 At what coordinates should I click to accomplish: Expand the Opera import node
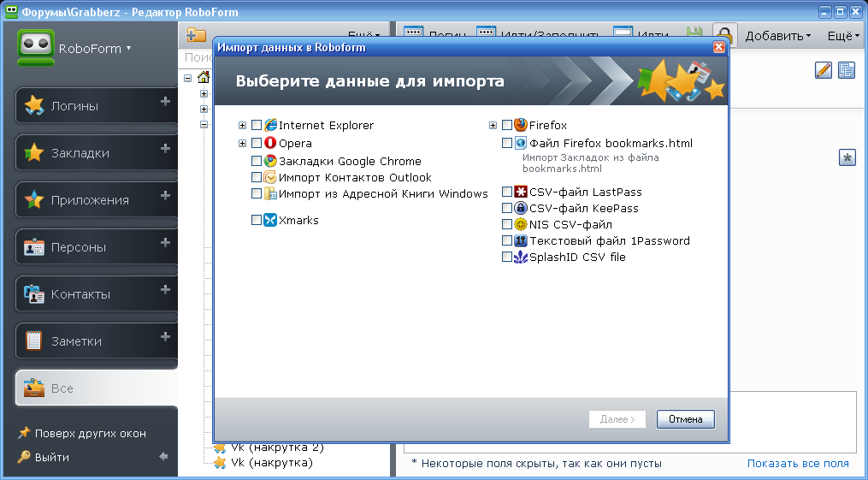(242, 144)
